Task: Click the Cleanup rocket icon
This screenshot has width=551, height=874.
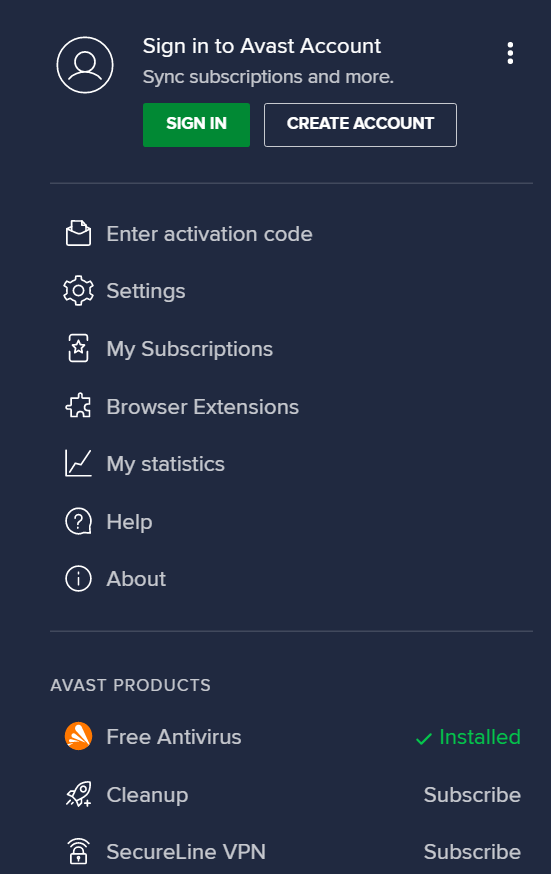Action: coord(78,794)
